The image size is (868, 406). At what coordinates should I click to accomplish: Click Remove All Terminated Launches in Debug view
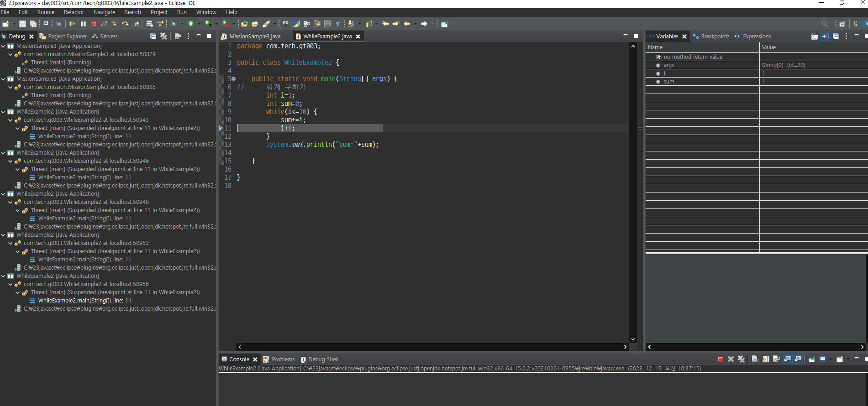[x=163, y=36]
